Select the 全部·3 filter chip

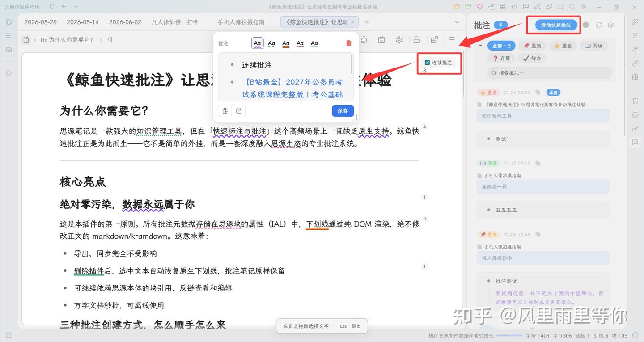[x=502, y=46]
